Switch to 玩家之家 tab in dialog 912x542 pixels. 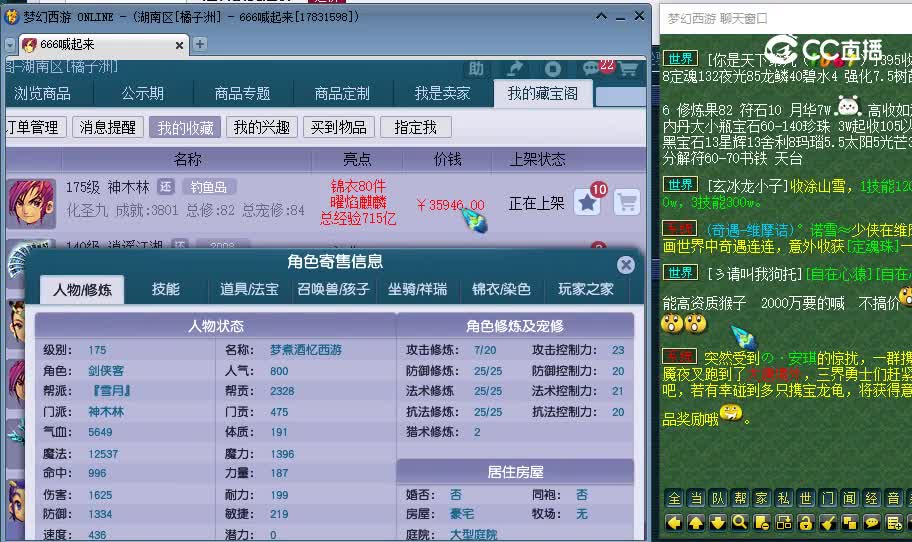pyautogui.click(x=586, y=289)
